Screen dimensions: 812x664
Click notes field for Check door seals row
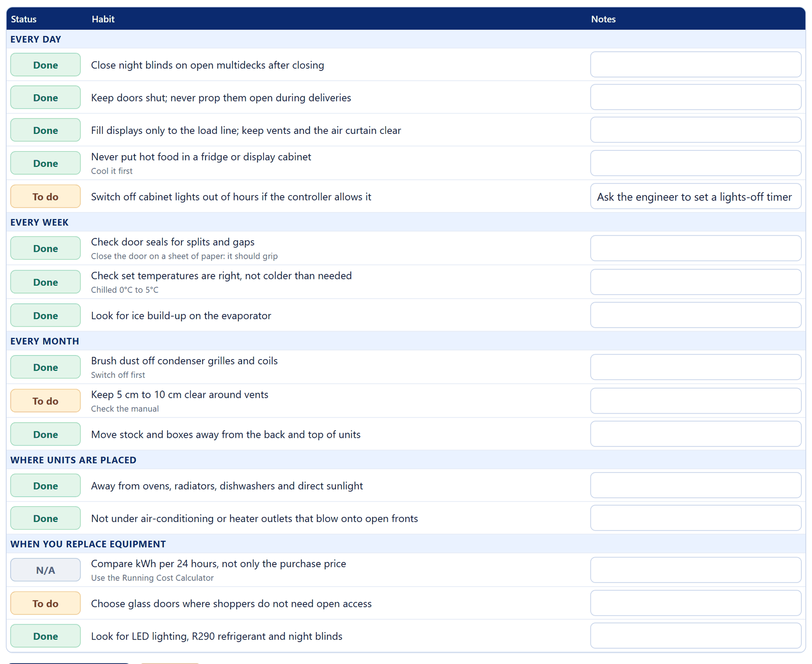pyautogui.click(x=696, y=248)
